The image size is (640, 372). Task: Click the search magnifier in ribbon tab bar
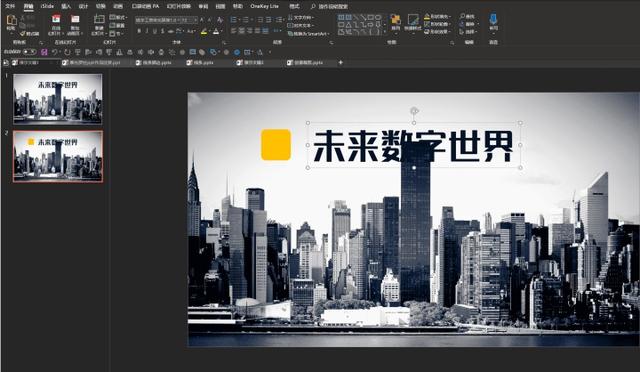313,6
